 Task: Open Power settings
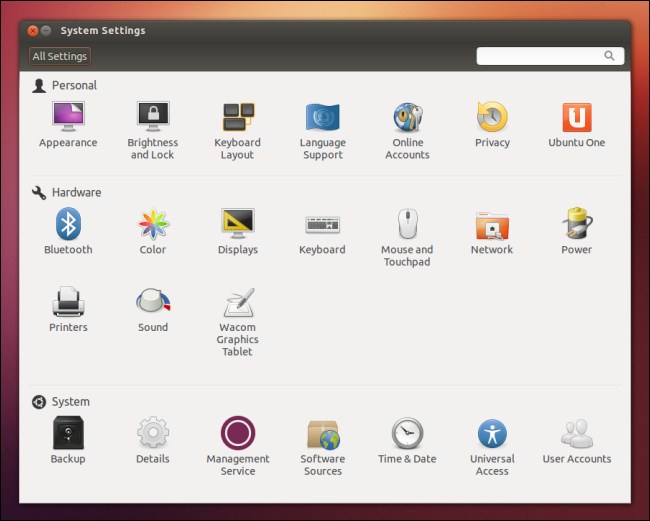(577, 231)
